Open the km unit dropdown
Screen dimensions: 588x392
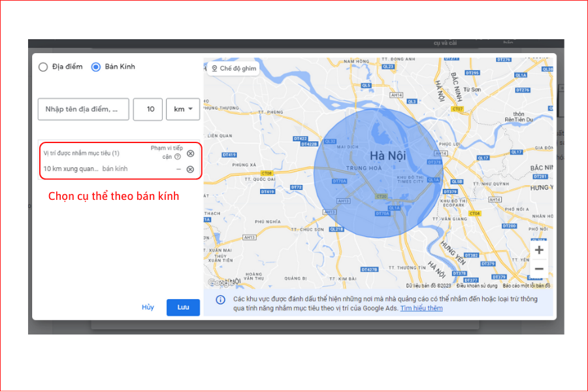click(183, 109)
